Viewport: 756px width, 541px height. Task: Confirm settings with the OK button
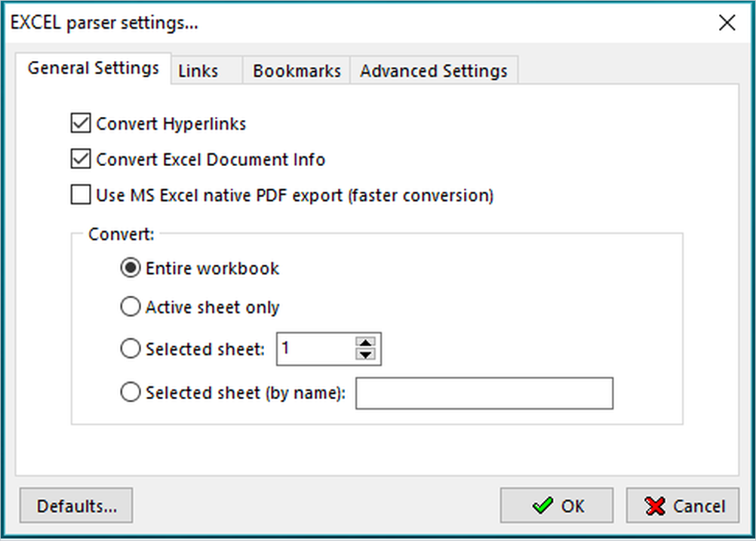557,506
